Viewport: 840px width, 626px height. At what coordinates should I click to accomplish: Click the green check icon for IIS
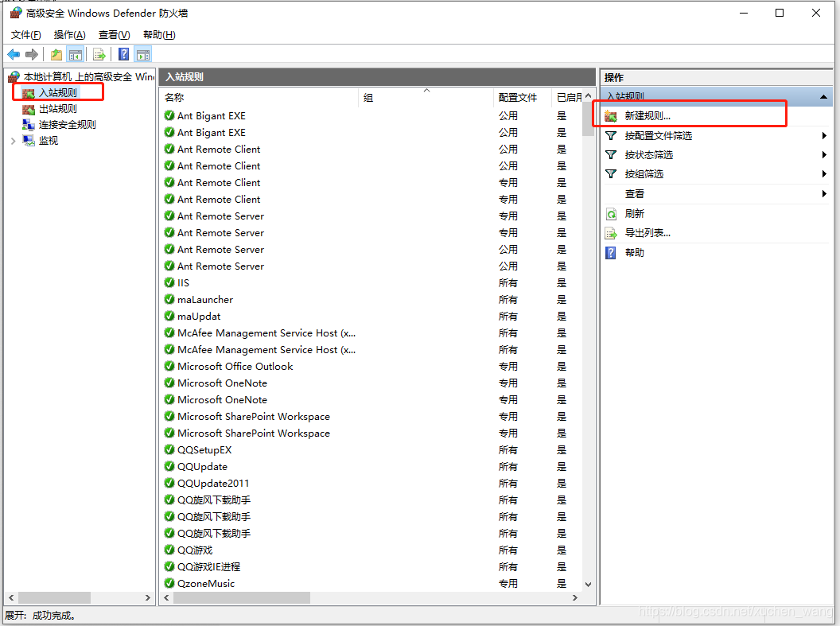coord(169,282)
